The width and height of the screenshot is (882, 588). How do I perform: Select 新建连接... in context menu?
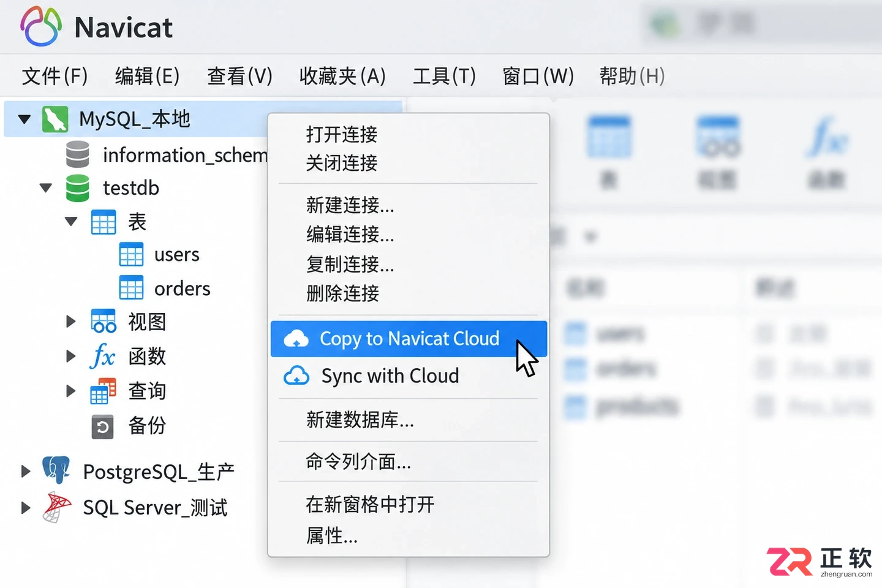[x=350, y=205]
